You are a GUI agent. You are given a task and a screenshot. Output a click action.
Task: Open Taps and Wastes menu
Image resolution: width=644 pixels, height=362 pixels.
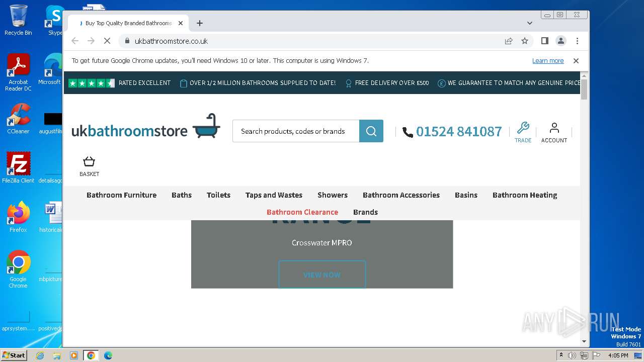coord(274,195)
